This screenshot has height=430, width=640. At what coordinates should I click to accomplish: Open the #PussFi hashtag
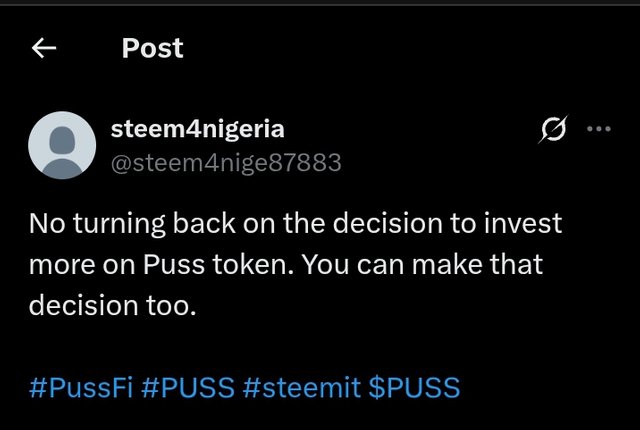pos(81,387)
